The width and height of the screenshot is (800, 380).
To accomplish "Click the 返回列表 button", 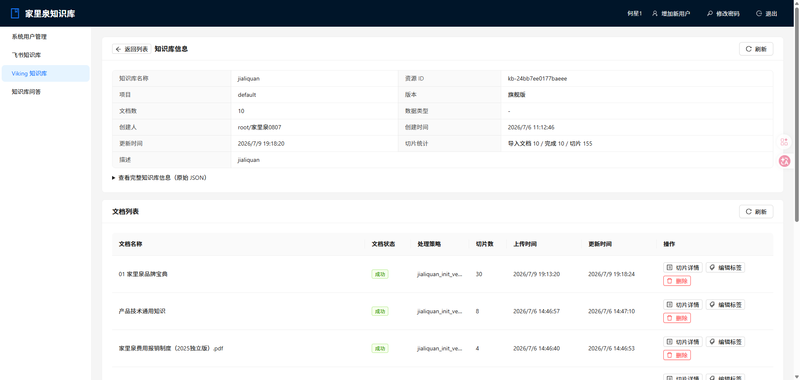I will pos(132,49).
